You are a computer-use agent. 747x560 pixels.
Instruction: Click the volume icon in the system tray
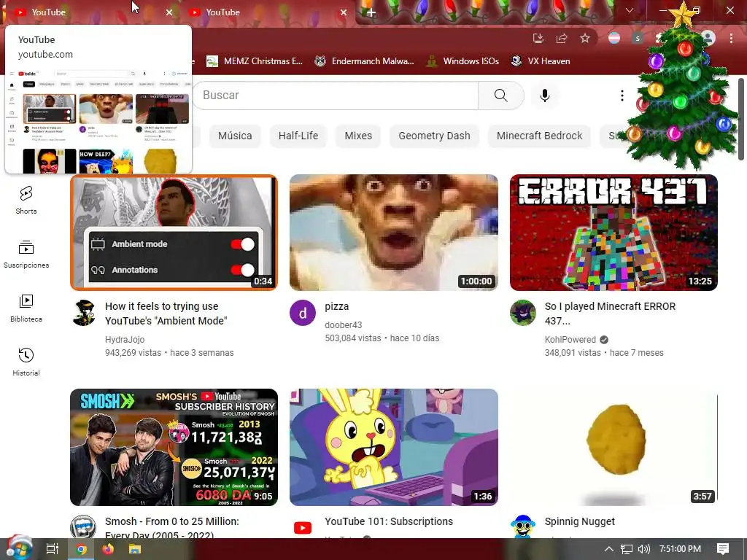click(x=644, y=549)
